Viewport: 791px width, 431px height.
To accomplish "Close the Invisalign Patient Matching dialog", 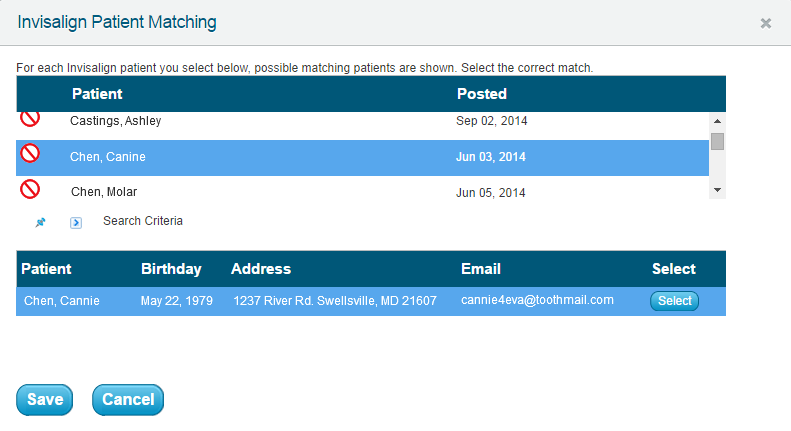I will [766, 23].
